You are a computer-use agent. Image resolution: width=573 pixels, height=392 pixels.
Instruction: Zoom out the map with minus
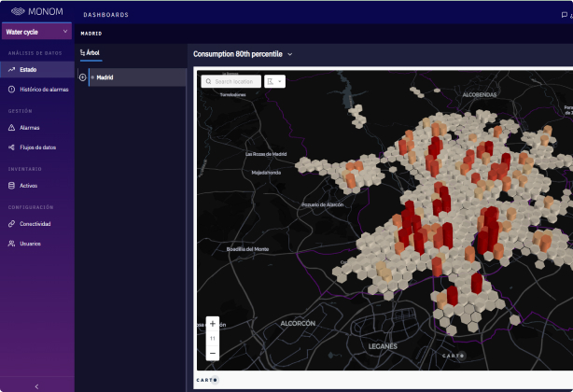213,354
